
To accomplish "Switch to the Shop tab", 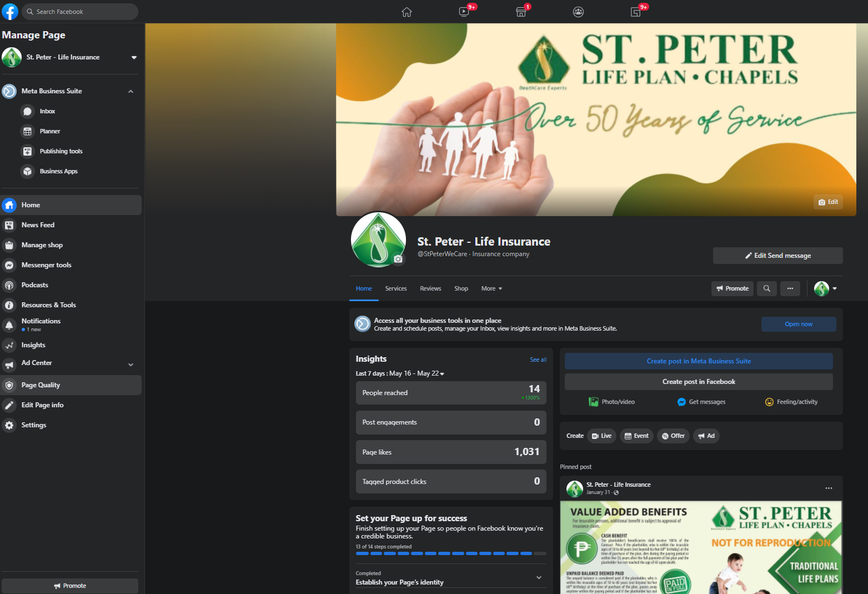I will click(461, 288).
